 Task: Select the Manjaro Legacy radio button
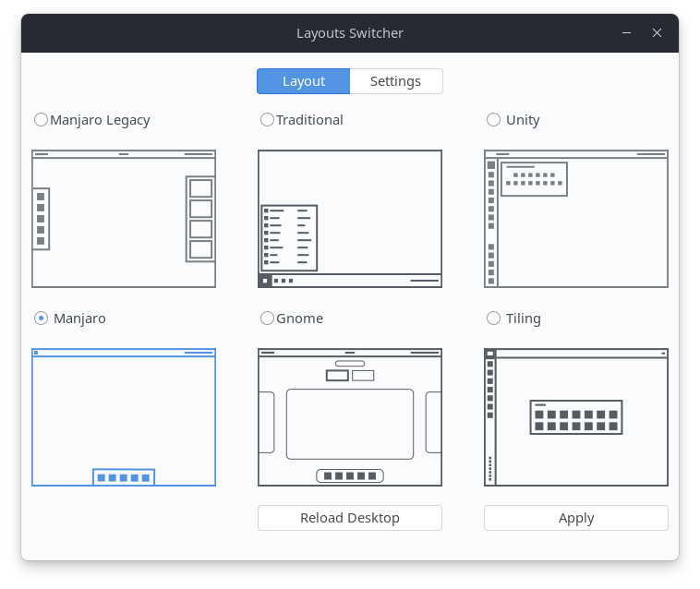tap(41, 120)
